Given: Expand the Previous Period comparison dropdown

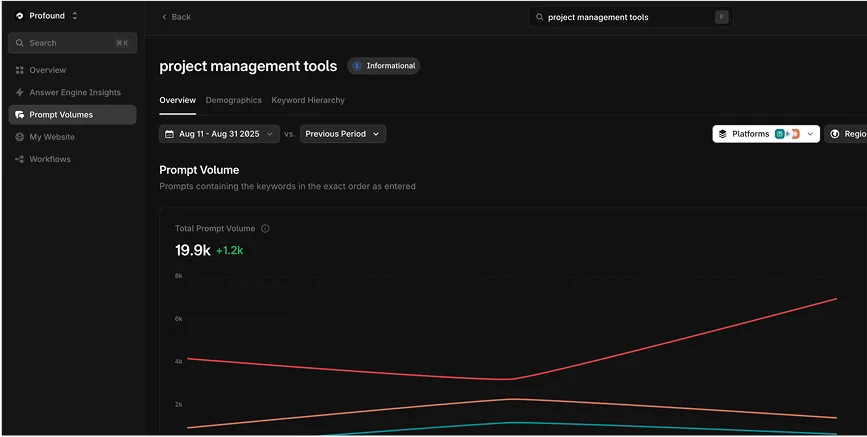Looking at the screenshot, I should (342, 134).
